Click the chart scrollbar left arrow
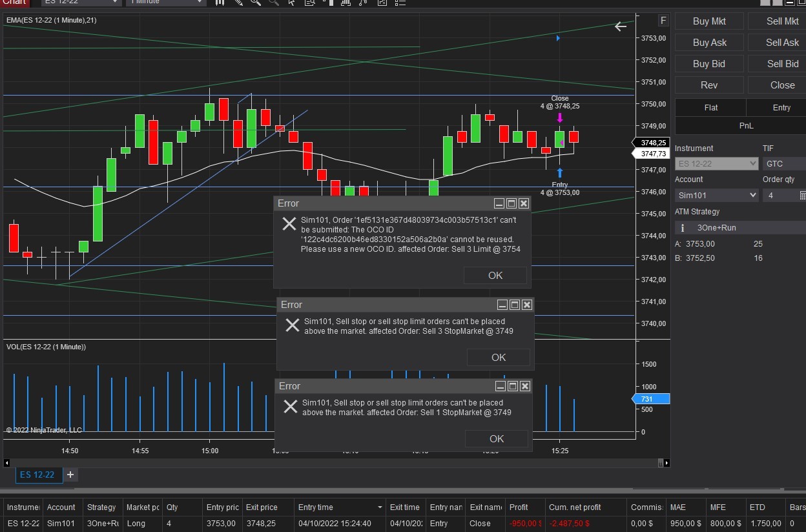The height and width of the screenshot is (532, 806). click(x=6, y=463)
